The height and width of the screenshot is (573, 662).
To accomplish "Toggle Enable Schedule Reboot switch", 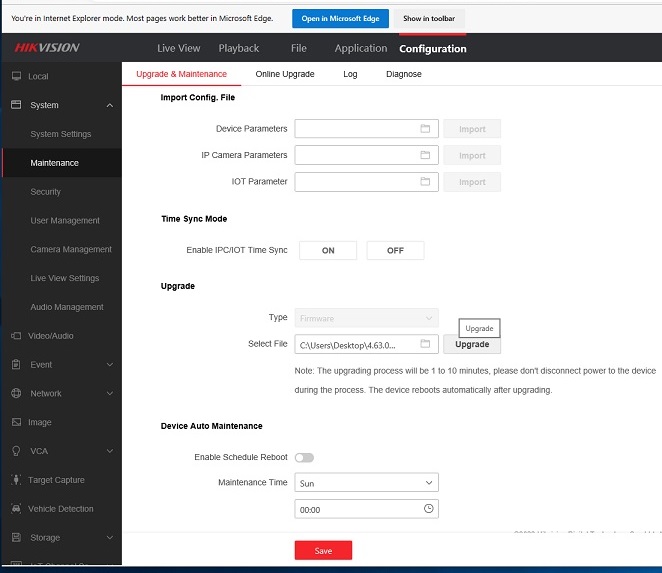I will click(304, 457).
